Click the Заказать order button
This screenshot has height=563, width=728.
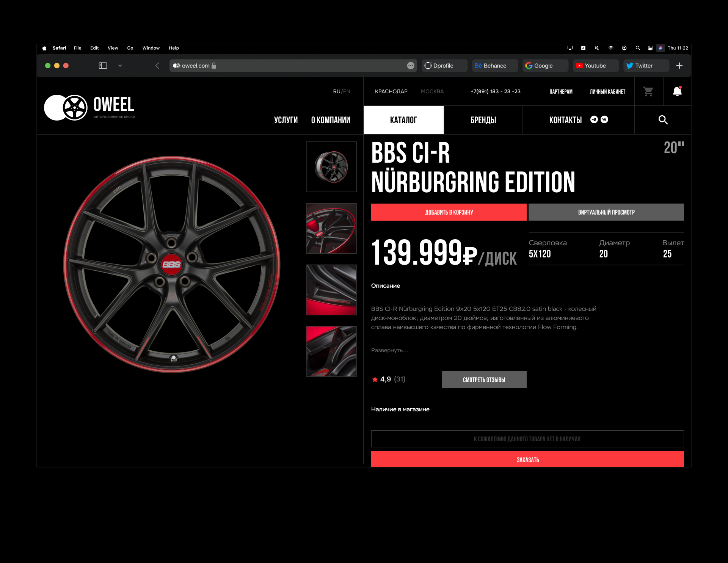(x=527, y=459)
